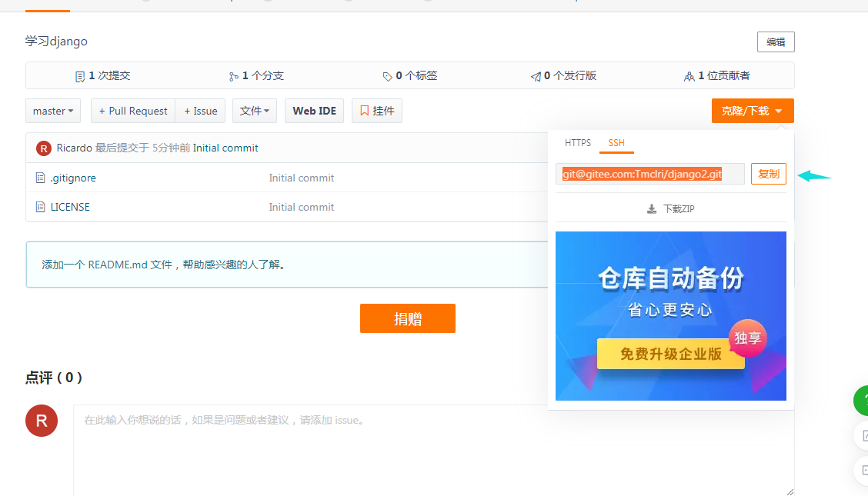Click the 复制 copy button
The width and height of the screenshot is (868, 496).
(769, 174)
